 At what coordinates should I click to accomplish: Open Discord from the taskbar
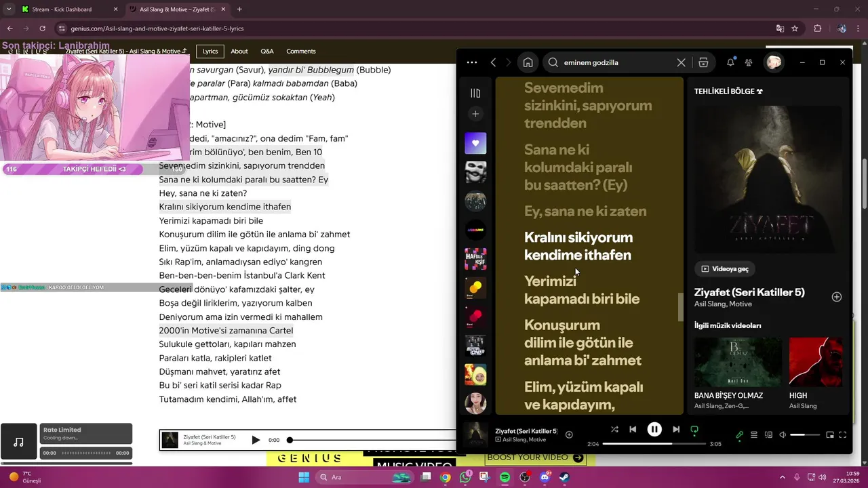[545, 477]
